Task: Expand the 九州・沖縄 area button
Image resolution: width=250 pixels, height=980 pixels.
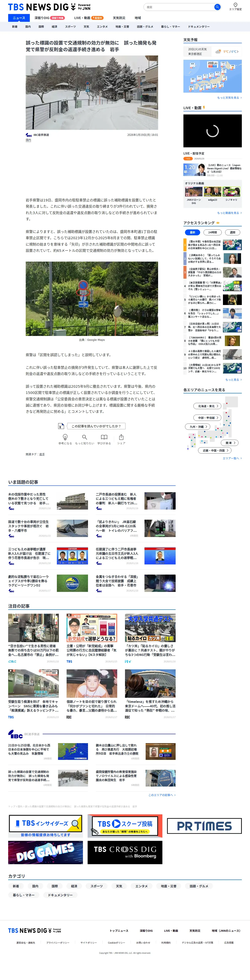Action: click(x=198, y=427)
